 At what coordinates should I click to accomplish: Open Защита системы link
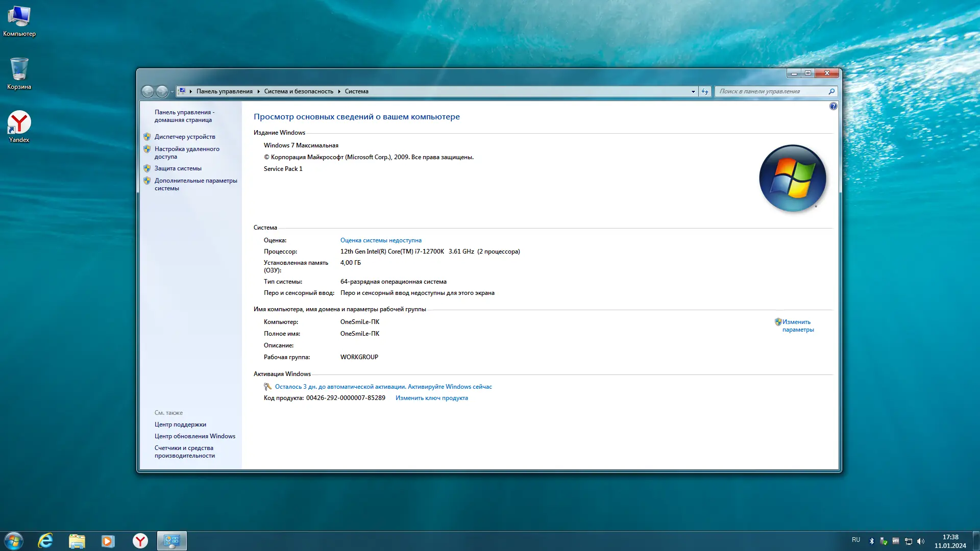click(x=178, y=168)
